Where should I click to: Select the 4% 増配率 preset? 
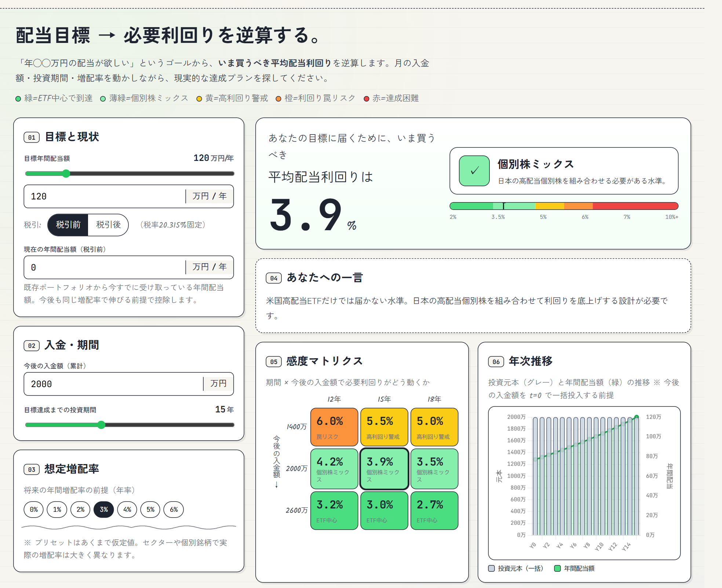[127, 509]
